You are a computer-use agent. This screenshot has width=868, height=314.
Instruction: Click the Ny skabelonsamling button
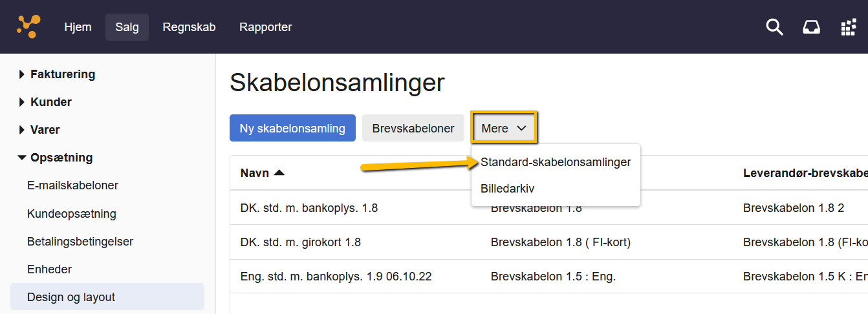(292, 128)
